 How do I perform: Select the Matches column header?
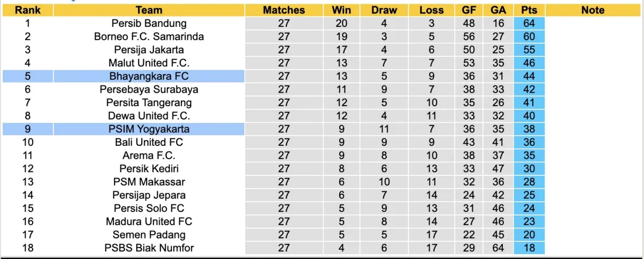[284, 10]
